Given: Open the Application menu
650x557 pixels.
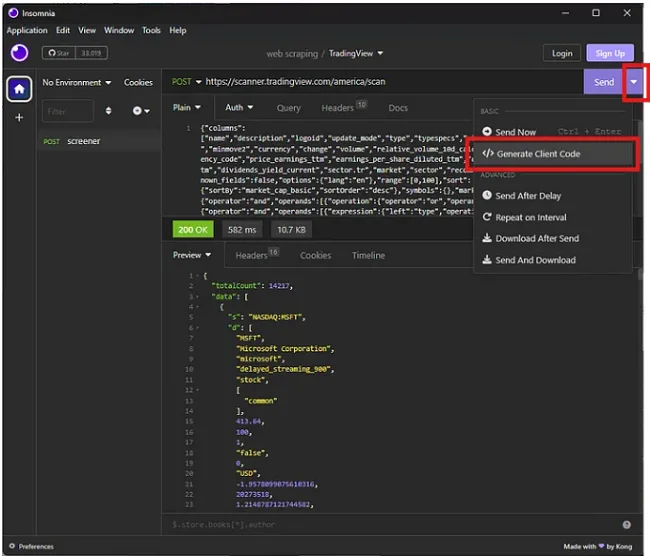Looking at the screenshot, I should coord(27,30).
